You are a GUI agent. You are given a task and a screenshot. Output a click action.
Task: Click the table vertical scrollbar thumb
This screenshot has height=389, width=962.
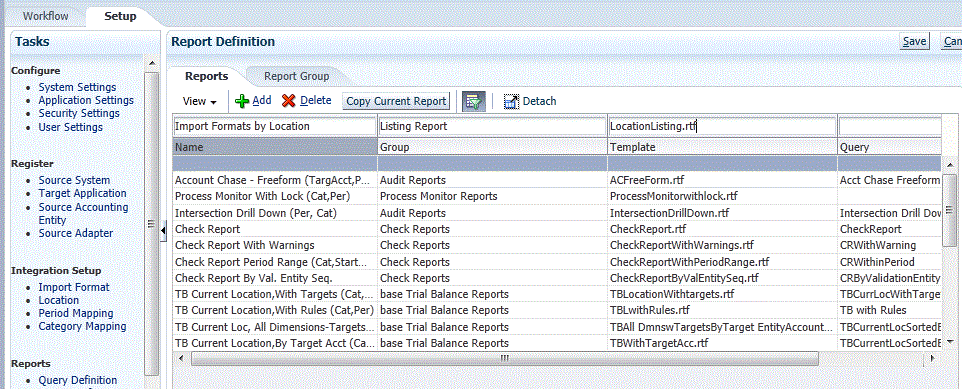coord(950,210)
